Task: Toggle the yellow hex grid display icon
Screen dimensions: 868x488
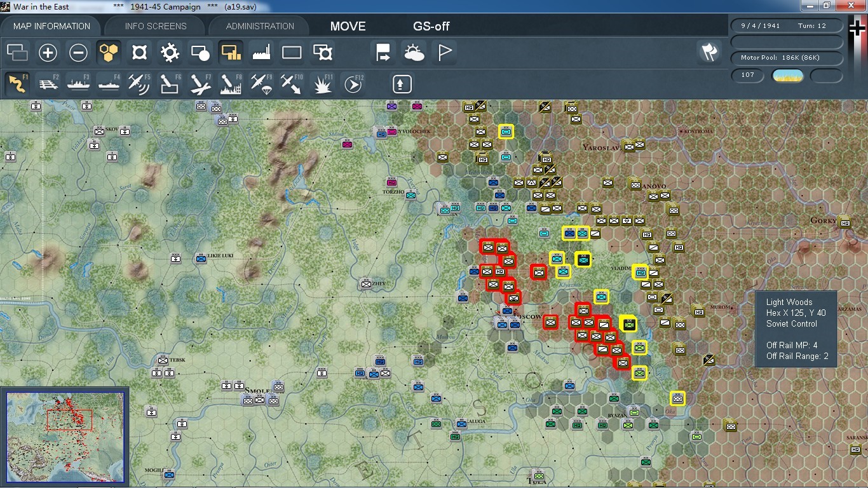Action: coord(109,53)
